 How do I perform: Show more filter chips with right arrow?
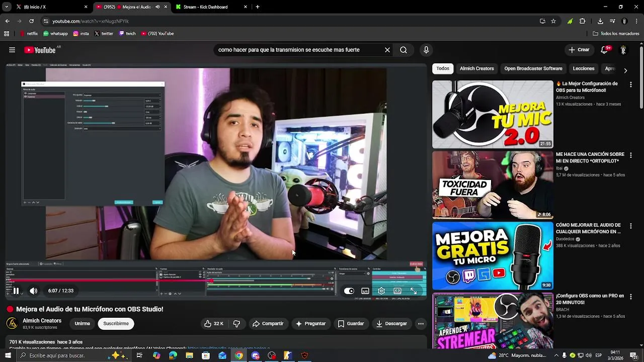click(625, 70)
